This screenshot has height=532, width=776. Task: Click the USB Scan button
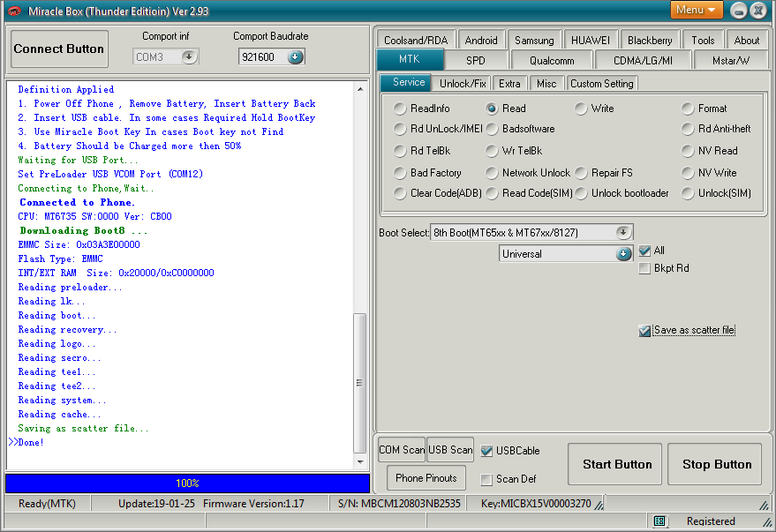pos(450,449)
